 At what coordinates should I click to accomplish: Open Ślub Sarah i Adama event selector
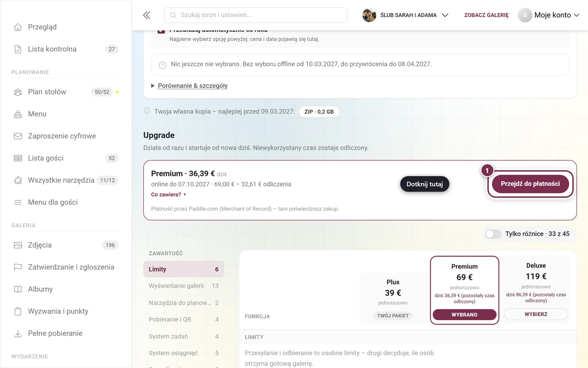[x=405, y=15]
